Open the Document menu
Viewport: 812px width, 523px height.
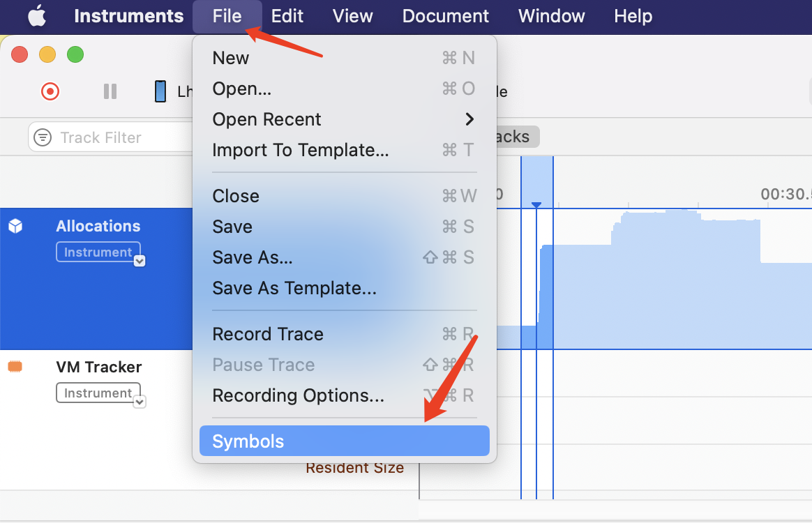click(x=446, y=16)
